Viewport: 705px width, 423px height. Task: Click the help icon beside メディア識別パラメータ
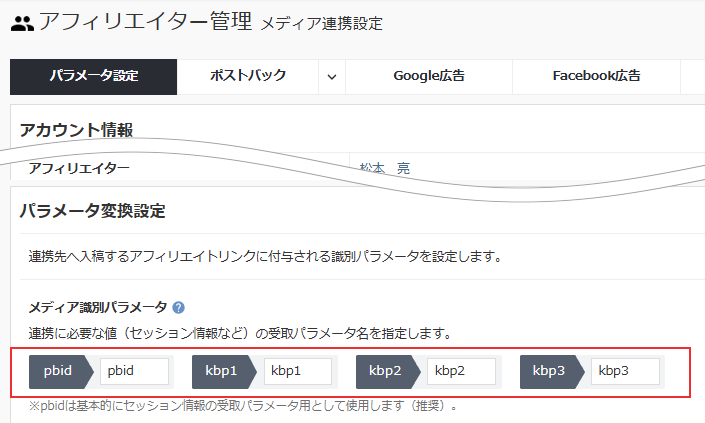178,308
